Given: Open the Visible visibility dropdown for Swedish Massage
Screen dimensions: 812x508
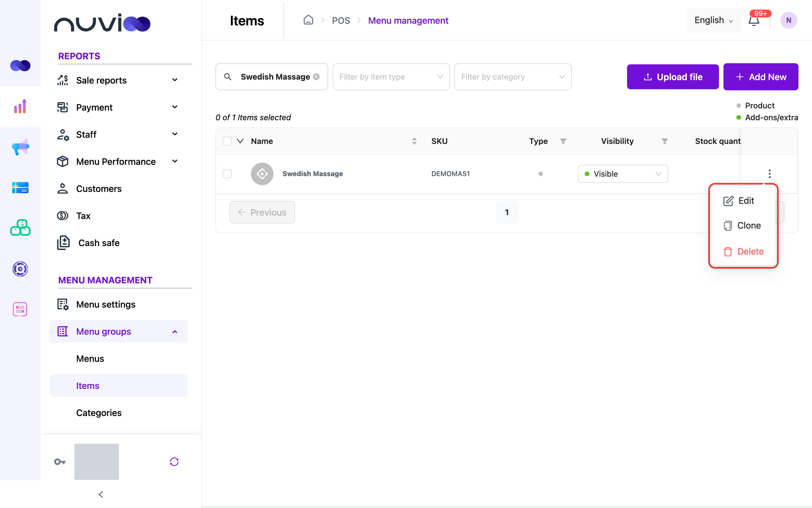Looking at the screenshot, I should 623,174.
